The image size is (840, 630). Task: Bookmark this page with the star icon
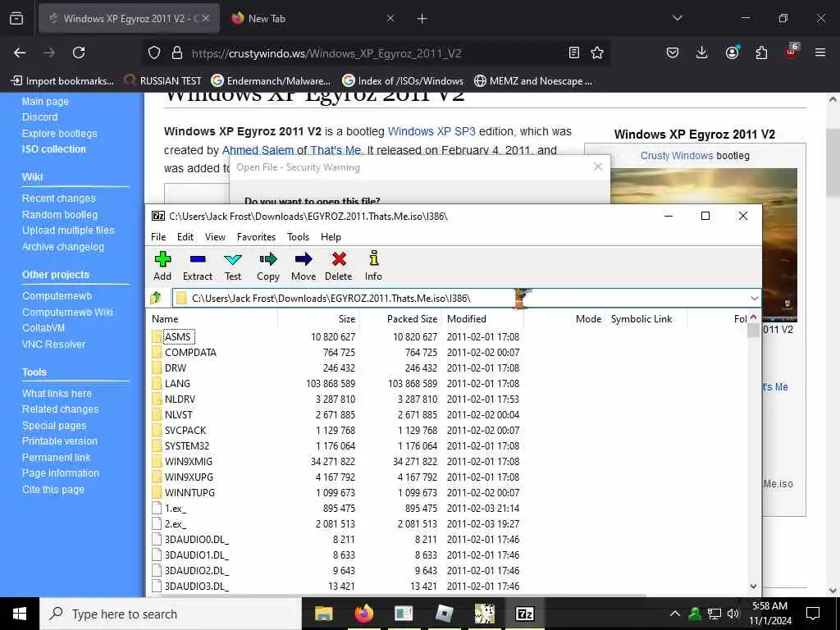point(597,52)
